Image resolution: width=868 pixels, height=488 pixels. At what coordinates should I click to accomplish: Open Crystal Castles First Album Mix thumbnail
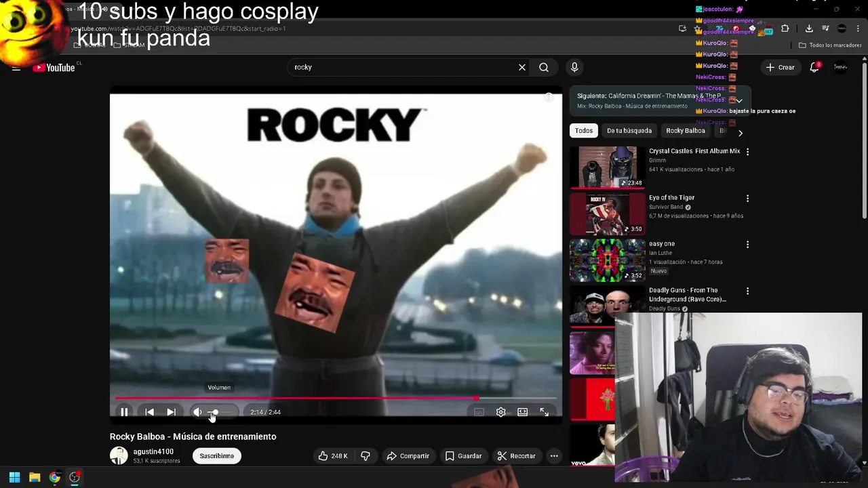point(607,167)
